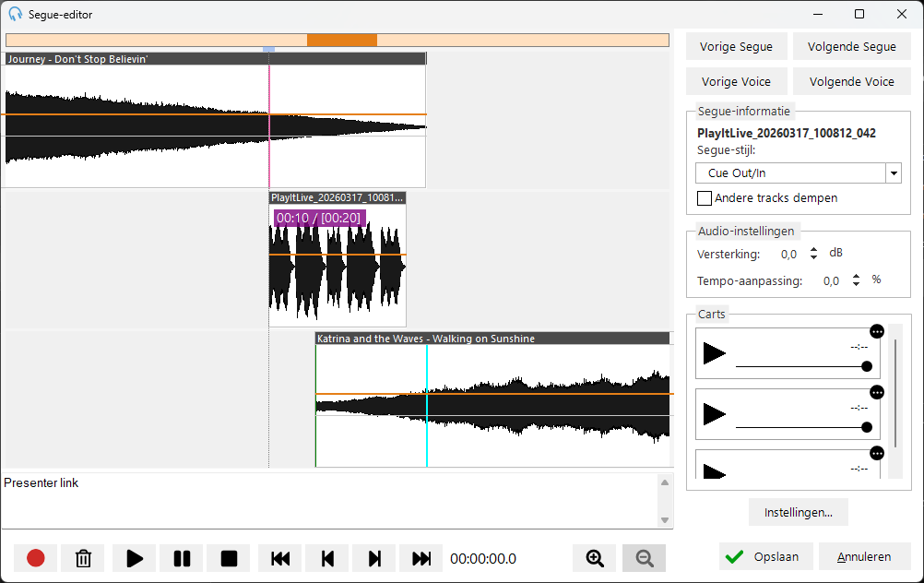Click the Presenter link notes text area
This screenshot has height=583, width=924.
coord(330,501)
